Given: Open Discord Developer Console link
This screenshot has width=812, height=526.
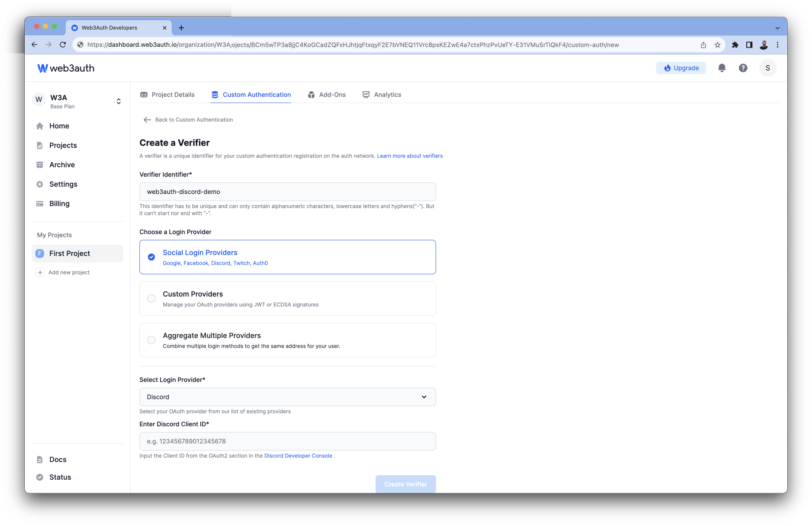Looking at the screenshot, I should pyautogui.click(x=298, y=456).
